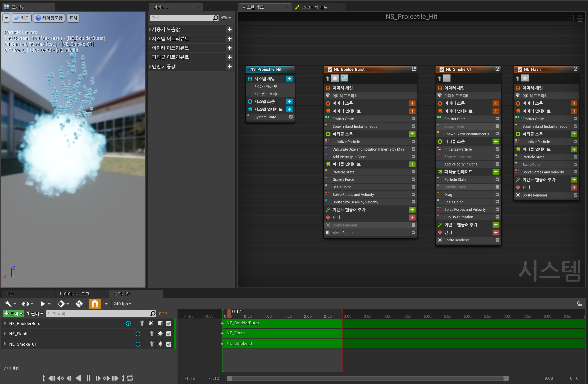Expand the Engine Provided (엔진 제공값) section
This screenshot has width=588, height=384.
150,67
